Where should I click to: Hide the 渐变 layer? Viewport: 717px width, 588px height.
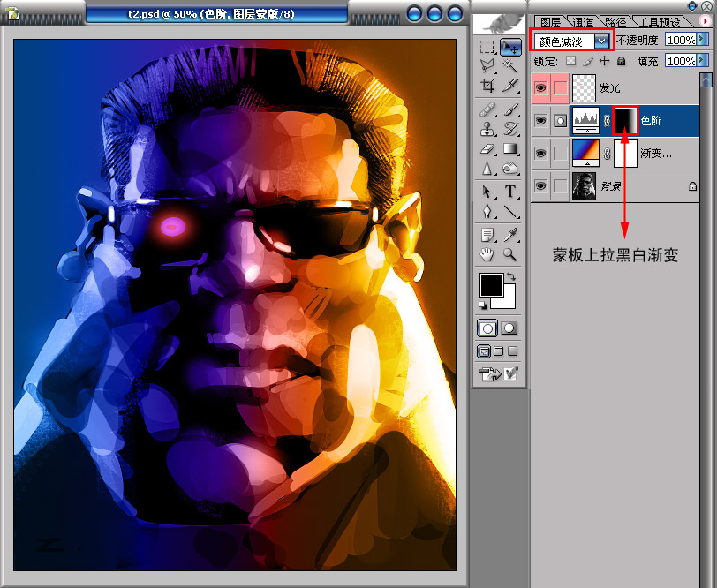point(540,153)
